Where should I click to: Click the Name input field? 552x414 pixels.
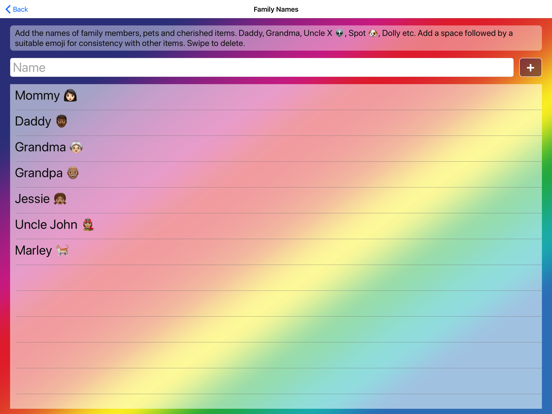(262, 67)
